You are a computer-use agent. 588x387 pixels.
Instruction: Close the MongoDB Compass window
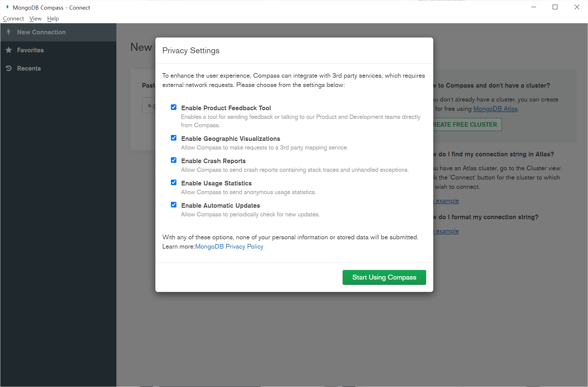(577, 7)
